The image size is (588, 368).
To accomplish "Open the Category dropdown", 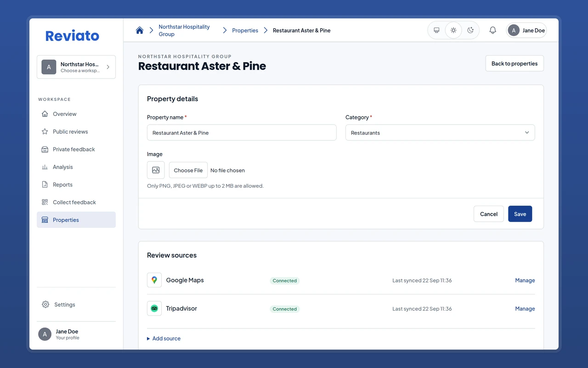I will pyautogui.click(x=440, y=132).
